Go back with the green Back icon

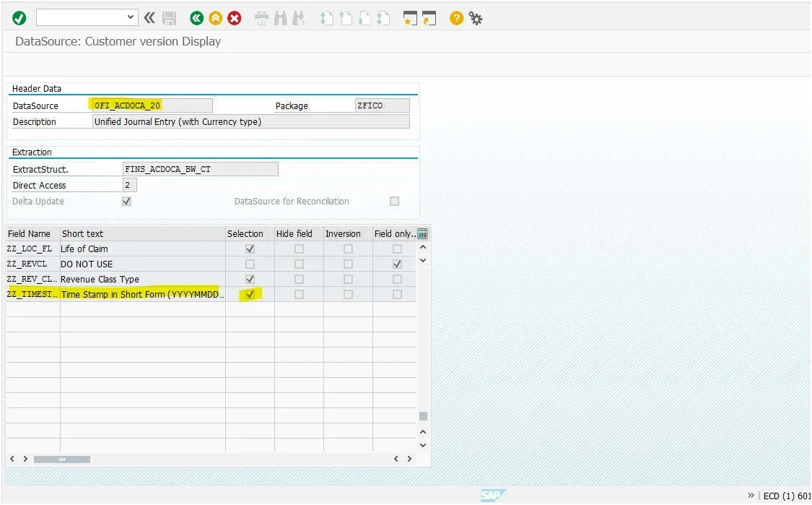tap(196, 19)
